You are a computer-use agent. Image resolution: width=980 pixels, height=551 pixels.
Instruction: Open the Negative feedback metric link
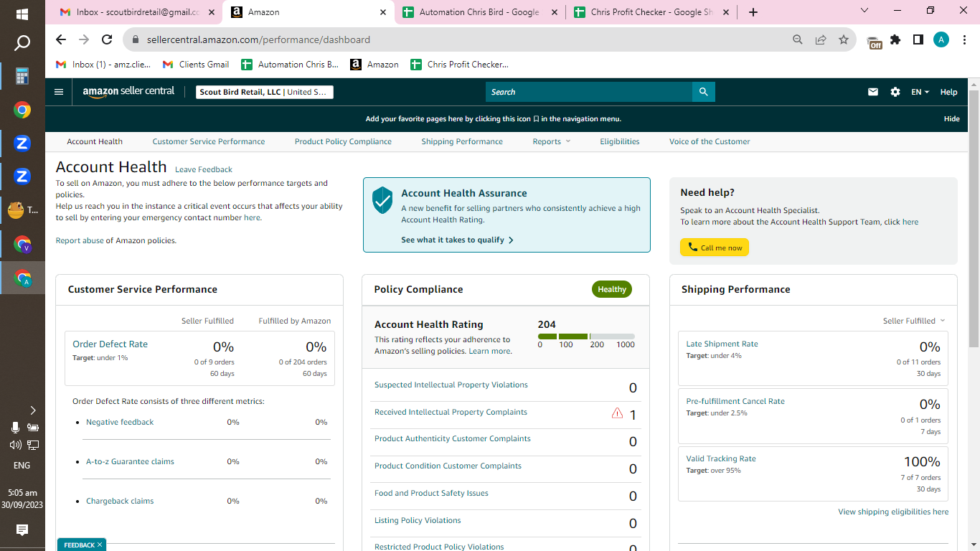120,422
